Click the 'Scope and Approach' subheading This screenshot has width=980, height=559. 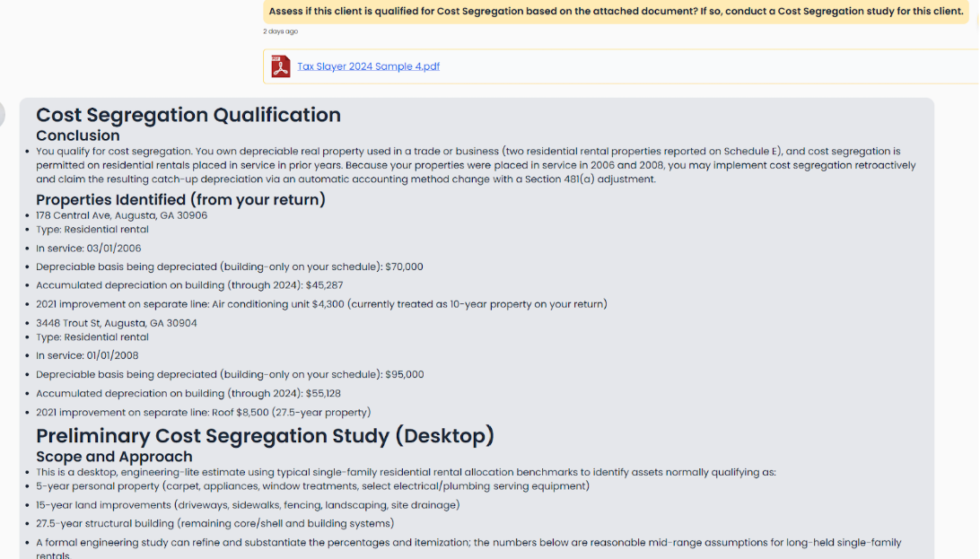114,457
